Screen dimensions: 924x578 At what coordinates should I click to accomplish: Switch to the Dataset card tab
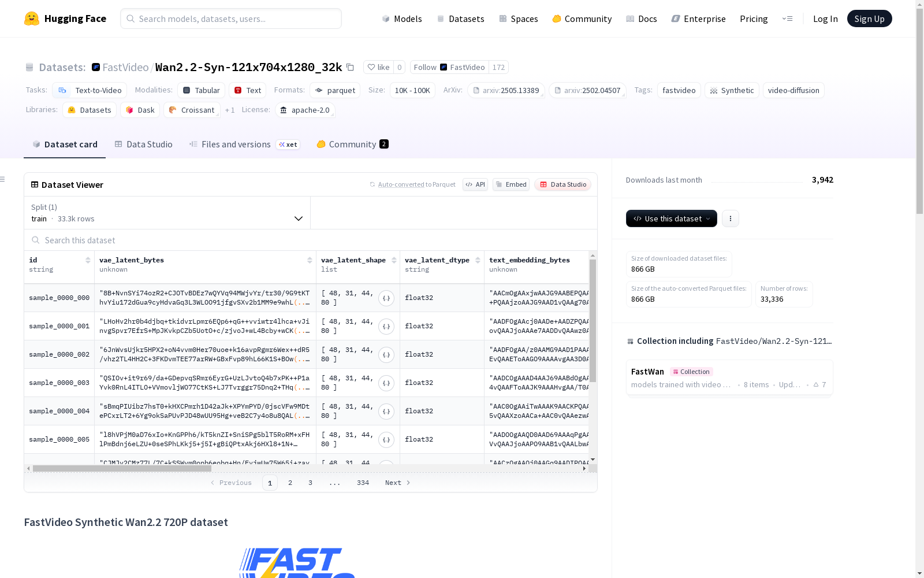click(x=65, y=144)
